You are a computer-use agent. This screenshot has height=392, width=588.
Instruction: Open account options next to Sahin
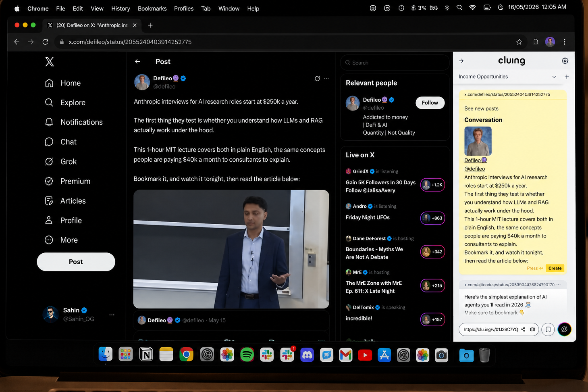click(x=112, y=315)
